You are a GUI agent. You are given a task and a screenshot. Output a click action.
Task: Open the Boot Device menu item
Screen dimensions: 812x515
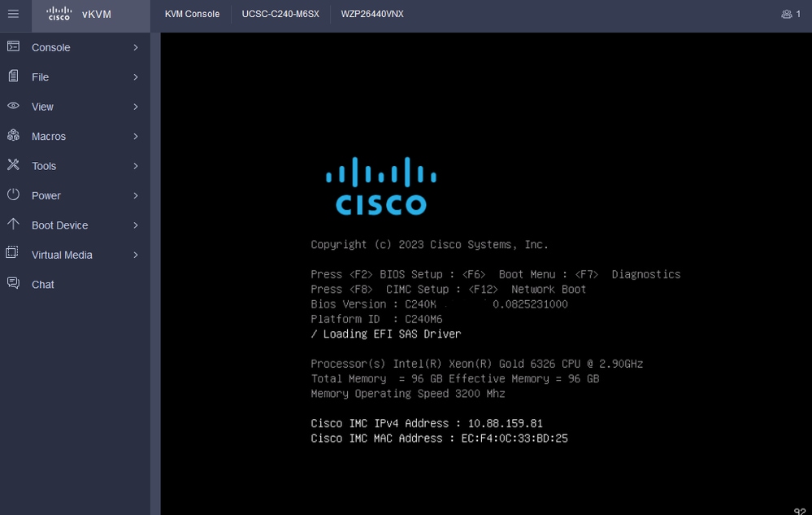click(75, 225)
